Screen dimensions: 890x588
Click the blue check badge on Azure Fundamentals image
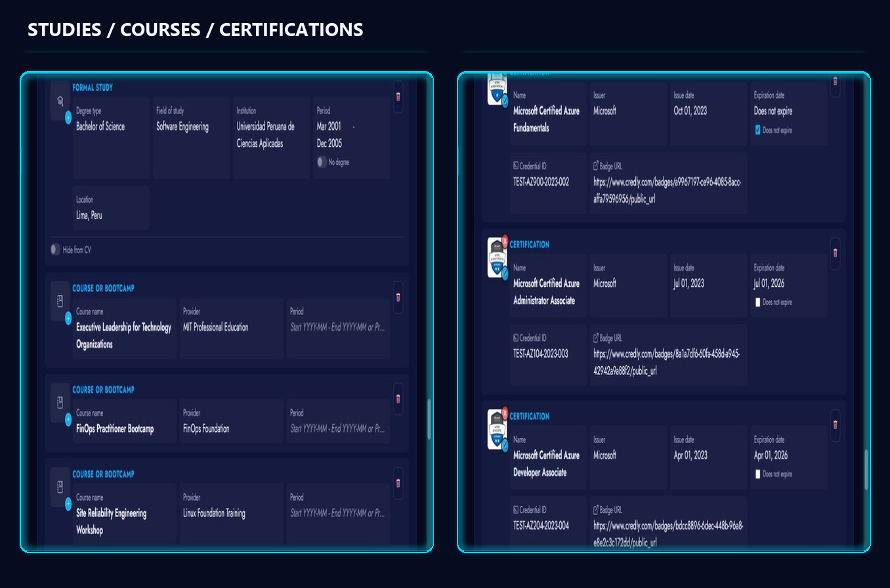pyautogui.click(x=505, y=102)
